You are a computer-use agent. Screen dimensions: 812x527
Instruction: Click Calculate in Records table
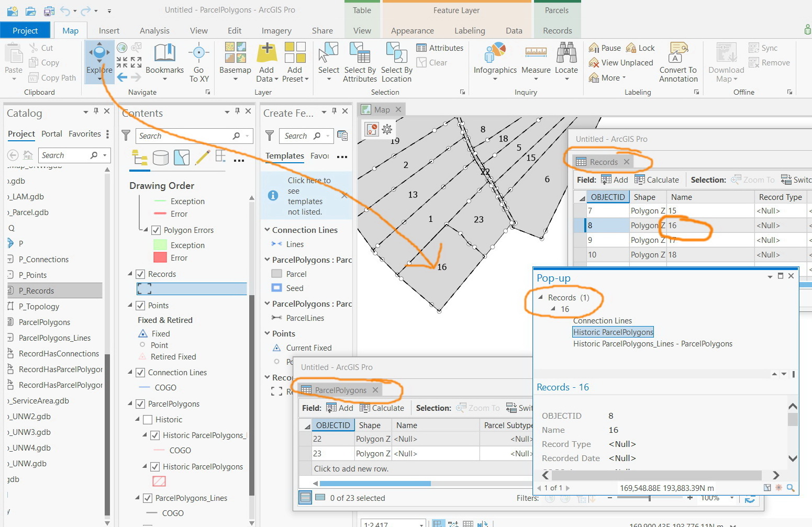click(657, 180)
